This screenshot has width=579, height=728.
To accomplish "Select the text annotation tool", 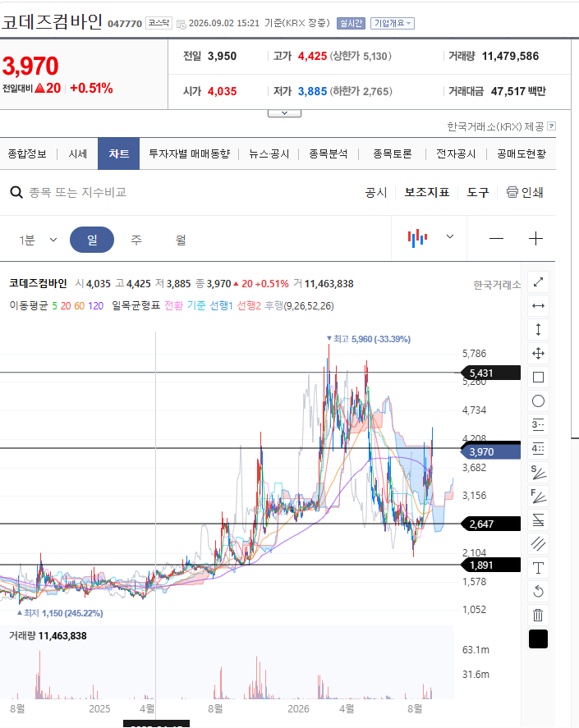I will pyautogui.click(x=538, y=568).
